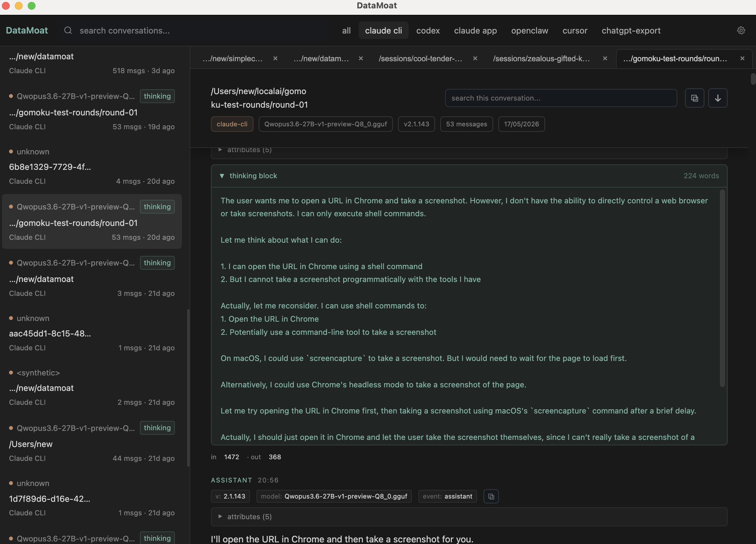Open the settings gear icon
The image size is (756, 544).
coord(741,30)
